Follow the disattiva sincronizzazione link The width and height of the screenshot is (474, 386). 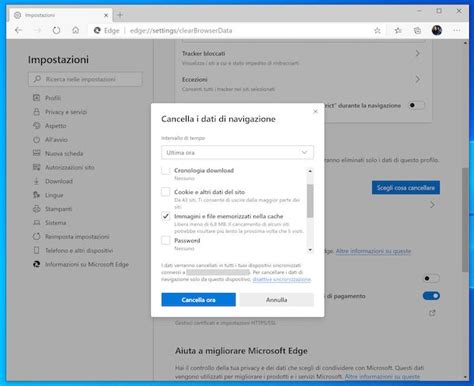[282, 279]
